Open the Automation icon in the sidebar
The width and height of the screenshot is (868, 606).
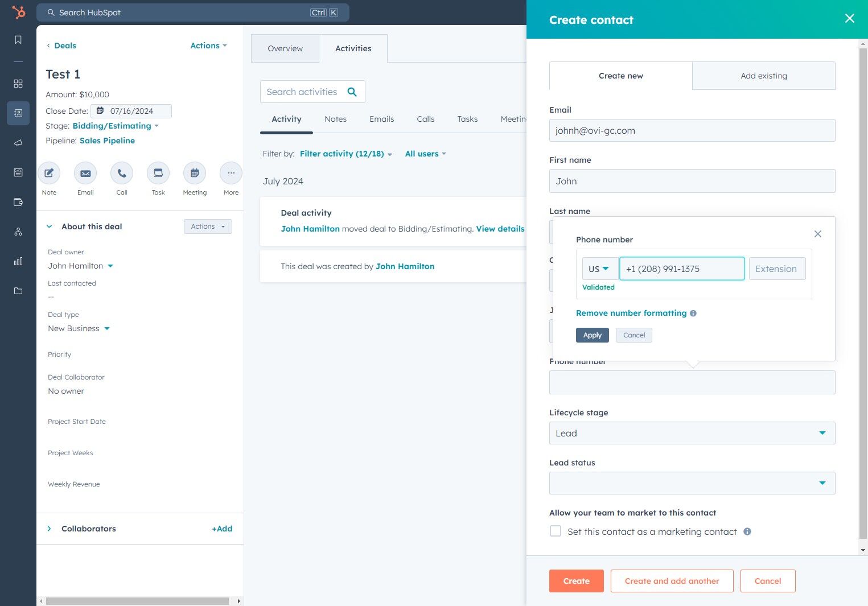click(x=18, y=232)
